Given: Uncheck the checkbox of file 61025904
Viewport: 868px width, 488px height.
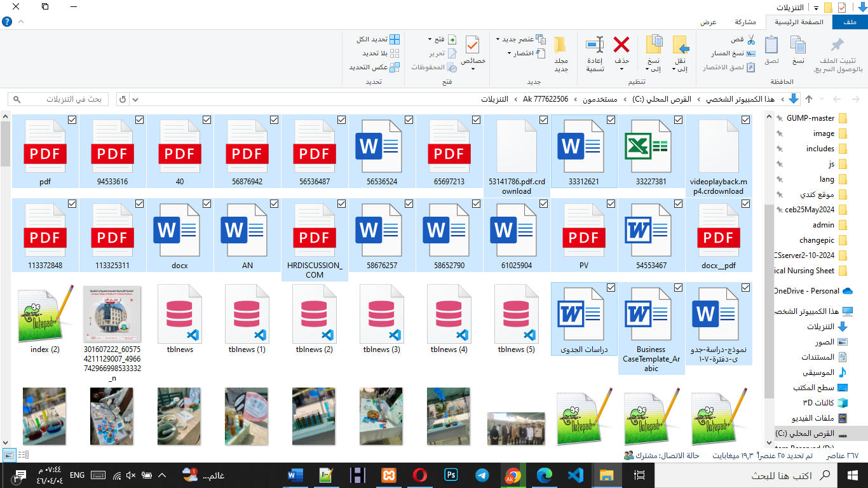Looking at the screenshot, I should click(x=543, y=203).
